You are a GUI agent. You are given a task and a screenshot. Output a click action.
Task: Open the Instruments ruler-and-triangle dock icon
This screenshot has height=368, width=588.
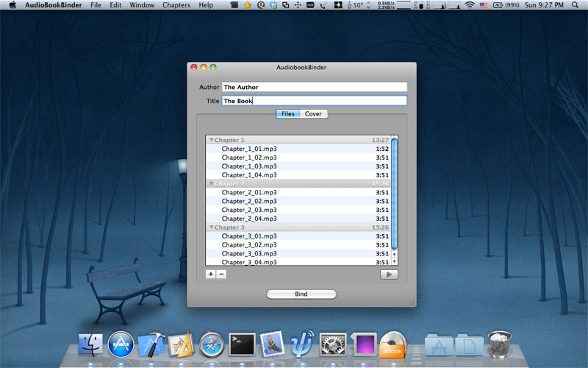pos(182,344)
